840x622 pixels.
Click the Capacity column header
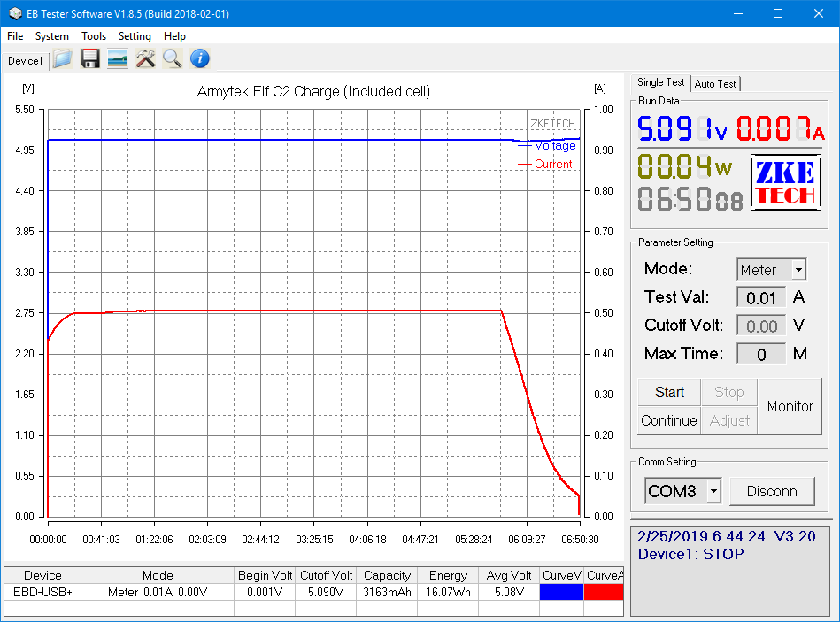387,575
